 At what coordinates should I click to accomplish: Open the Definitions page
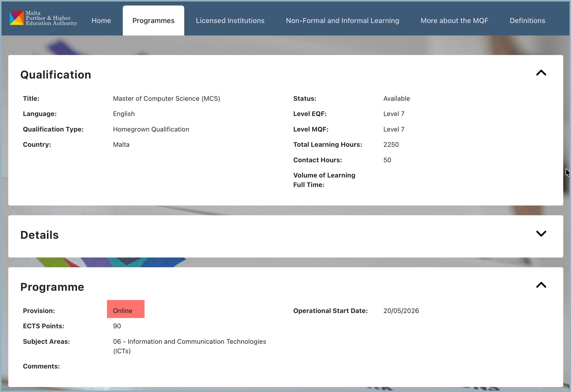click(527, 20)
